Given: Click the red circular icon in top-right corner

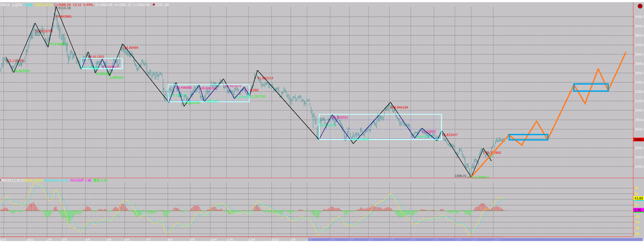Looking at the screenshot, I should [x=640, y=6].
